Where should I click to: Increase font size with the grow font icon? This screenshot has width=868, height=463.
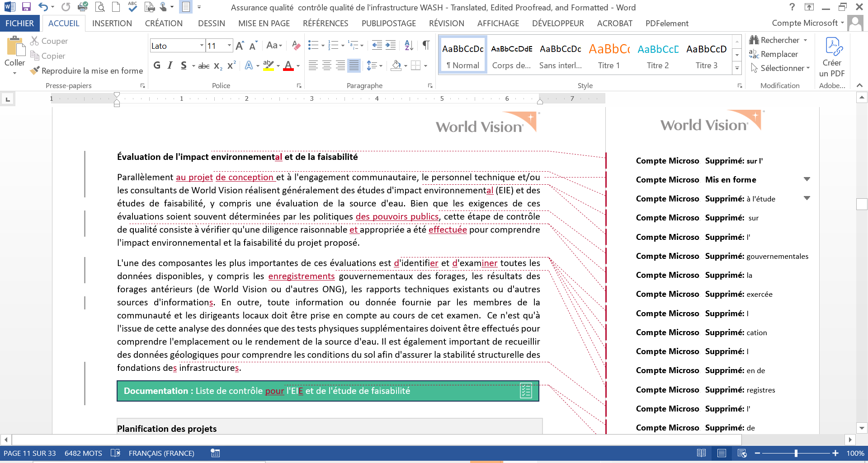tap(240, 46)
